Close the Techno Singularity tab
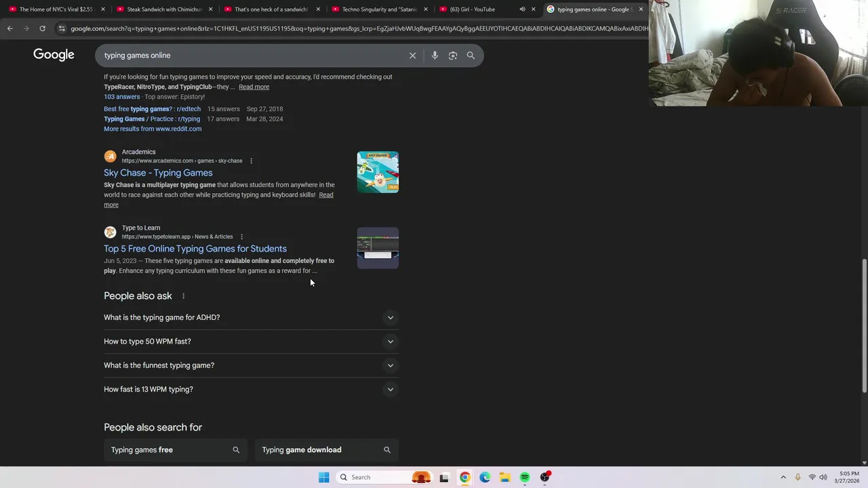Image resolution: width=868 pixels, height=488 pixels. pyautogui.click(x=426, y=9)
